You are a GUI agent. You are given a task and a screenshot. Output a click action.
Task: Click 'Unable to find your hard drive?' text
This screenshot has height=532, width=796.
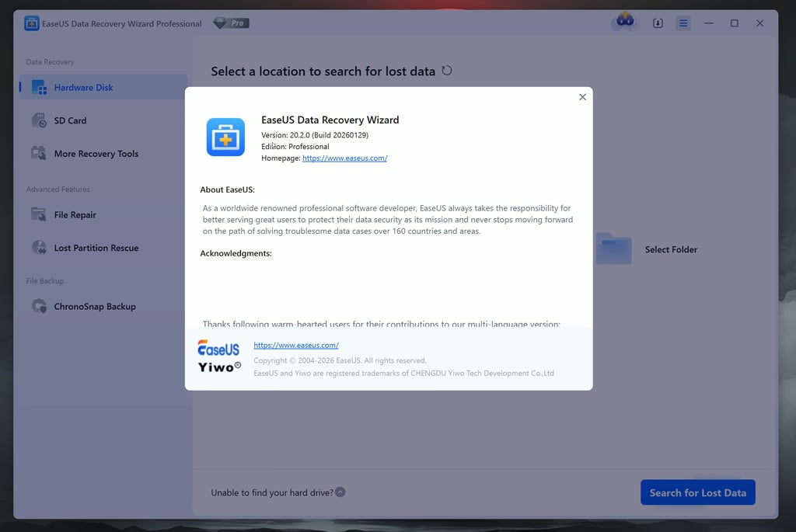coord(272,492)
